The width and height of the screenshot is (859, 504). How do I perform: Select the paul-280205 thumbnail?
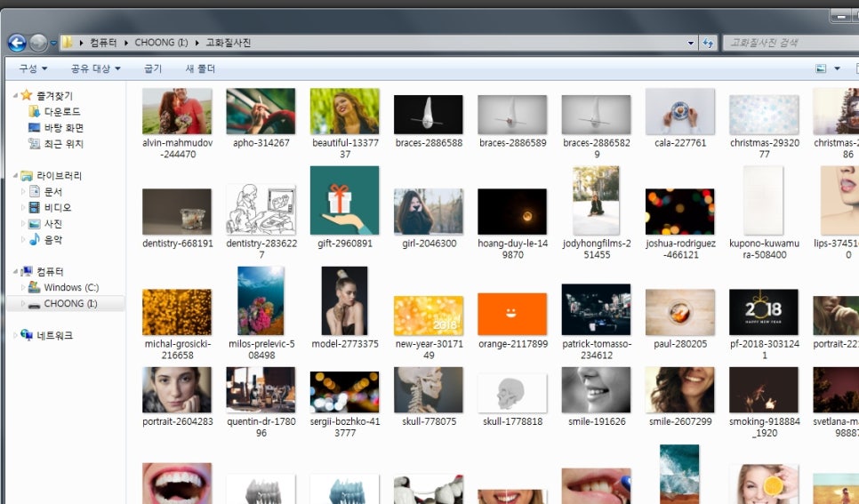(x=680, y=312)
